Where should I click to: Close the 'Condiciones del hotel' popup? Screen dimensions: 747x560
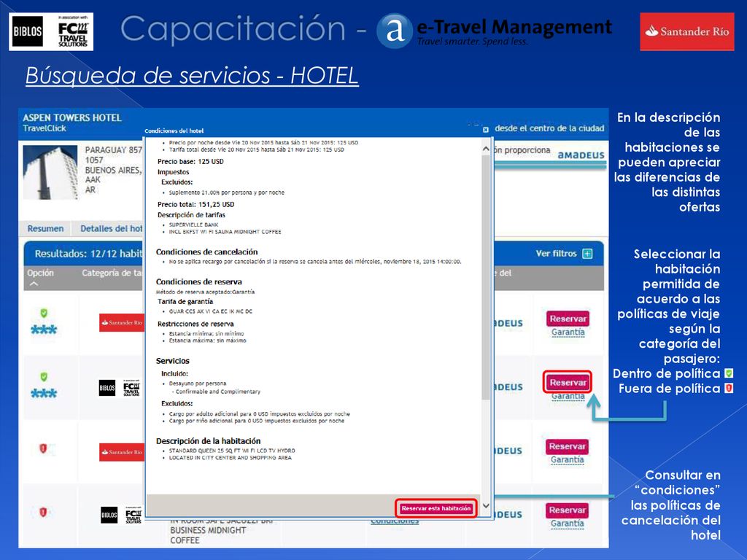485,130
